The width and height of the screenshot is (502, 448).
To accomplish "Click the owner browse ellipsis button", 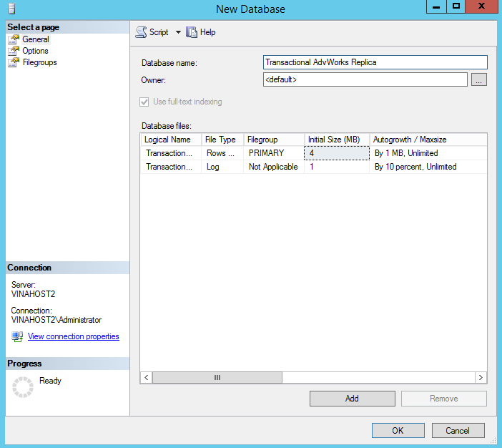I will pyautogui.click(x=479, y=80).
